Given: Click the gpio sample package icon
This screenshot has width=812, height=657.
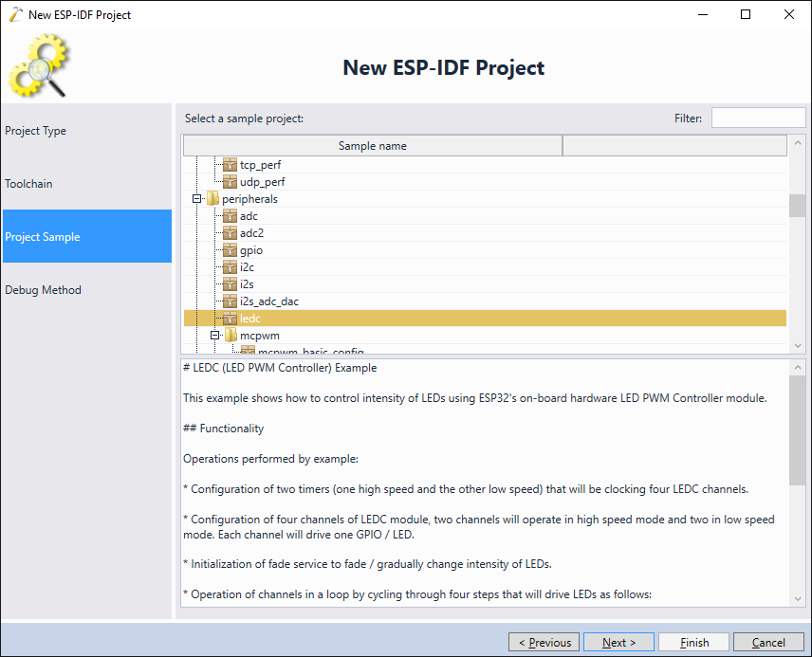Looking at the screenshot, I should click(x=230, y=250).
